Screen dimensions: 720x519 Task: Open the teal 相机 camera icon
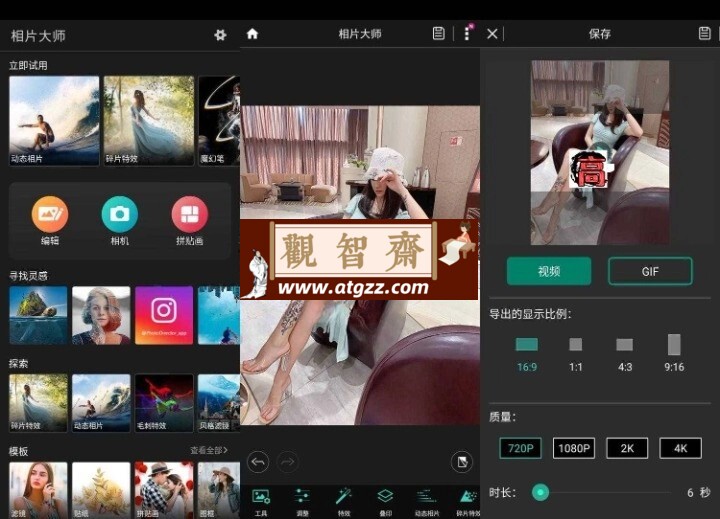click(119, 214)
